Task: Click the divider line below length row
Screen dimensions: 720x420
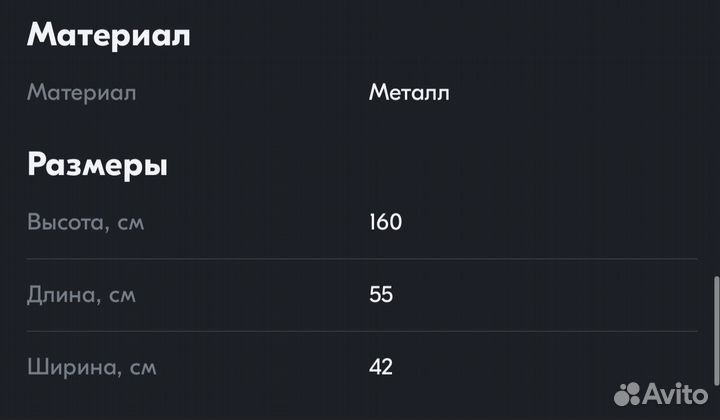Action: point(360,331)
